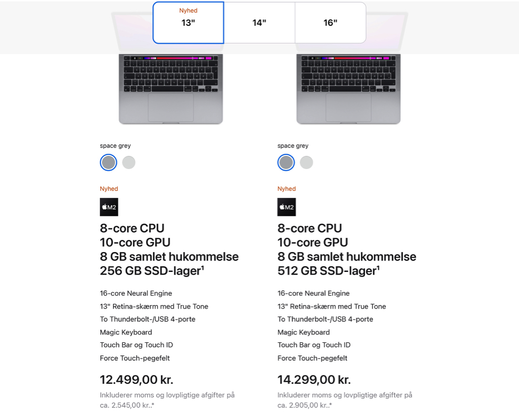Select space grey swatch for 512 GB model
The width and height of the screenshot is (519, 420).
(286, 162)
